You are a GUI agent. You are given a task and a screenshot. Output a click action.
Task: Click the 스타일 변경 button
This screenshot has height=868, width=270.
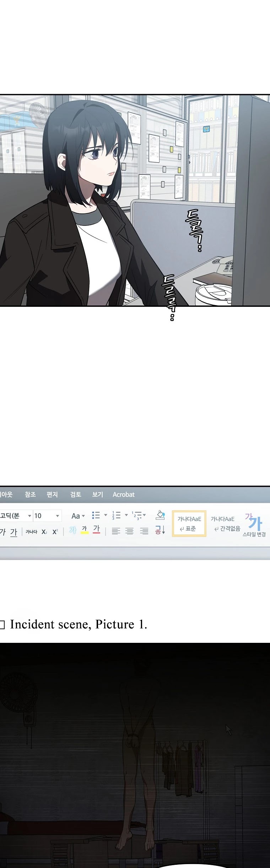(x=254, y=525)
